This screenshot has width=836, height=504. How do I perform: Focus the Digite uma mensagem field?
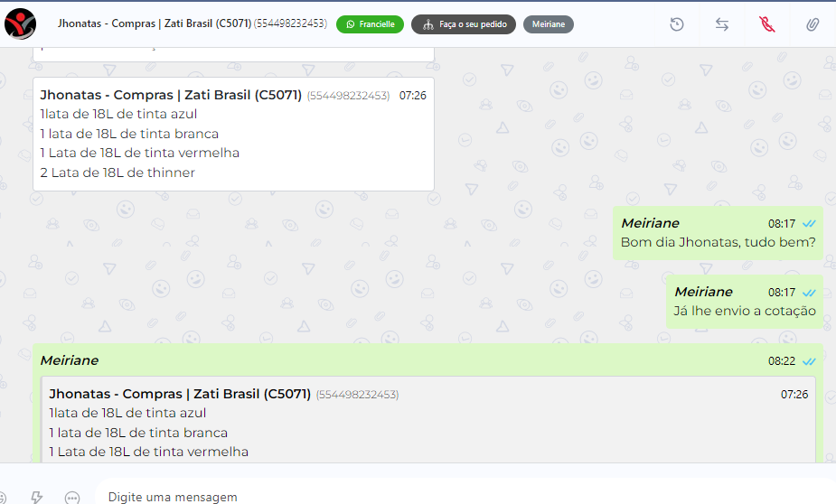point(464,497)
